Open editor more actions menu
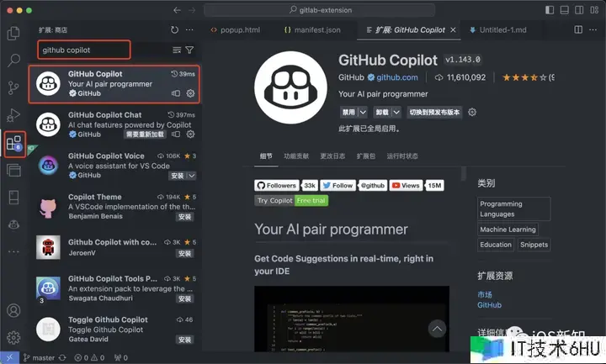 pyautogui.click(x=593, y=29)
